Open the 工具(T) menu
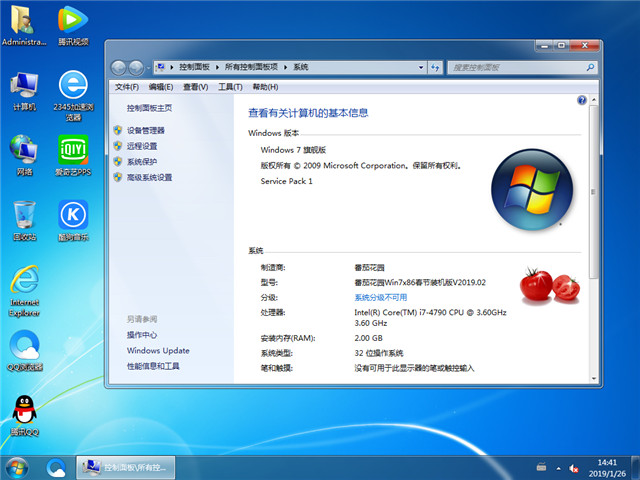Image resolution: width=640 pixels, height=480 pixels. tap(230, 87)
